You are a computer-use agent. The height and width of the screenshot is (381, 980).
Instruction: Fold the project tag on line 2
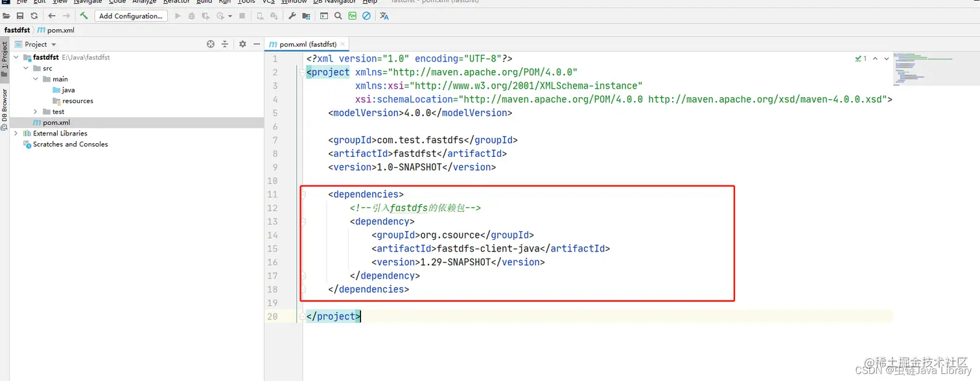(302, 73)
